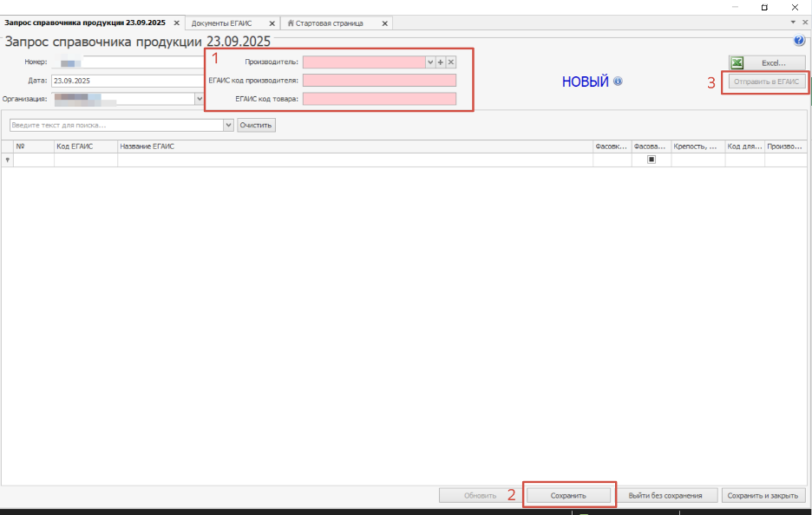Click the filter icon in the table filter row
812x515 pixels.
click(x=7, y=160)
